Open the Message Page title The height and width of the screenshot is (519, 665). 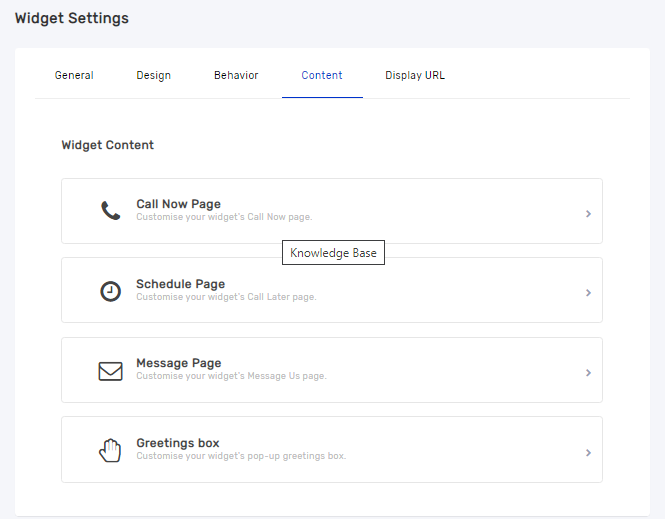click(x=178, y=363)
